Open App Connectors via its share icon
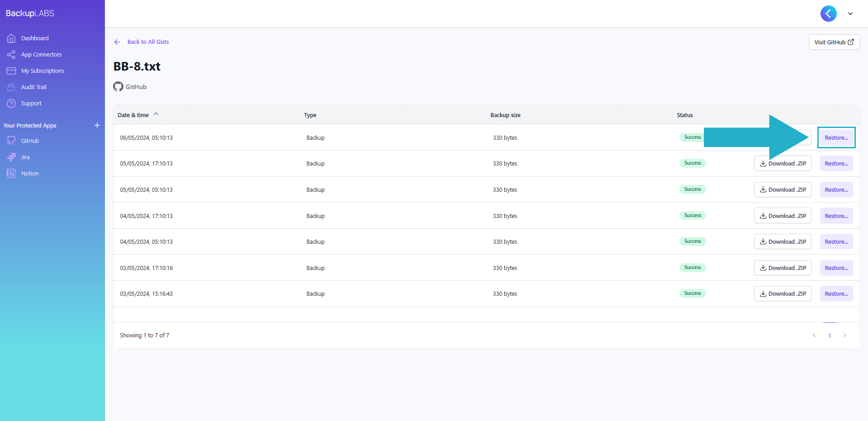868x421 pixels. tap(11, 55)
